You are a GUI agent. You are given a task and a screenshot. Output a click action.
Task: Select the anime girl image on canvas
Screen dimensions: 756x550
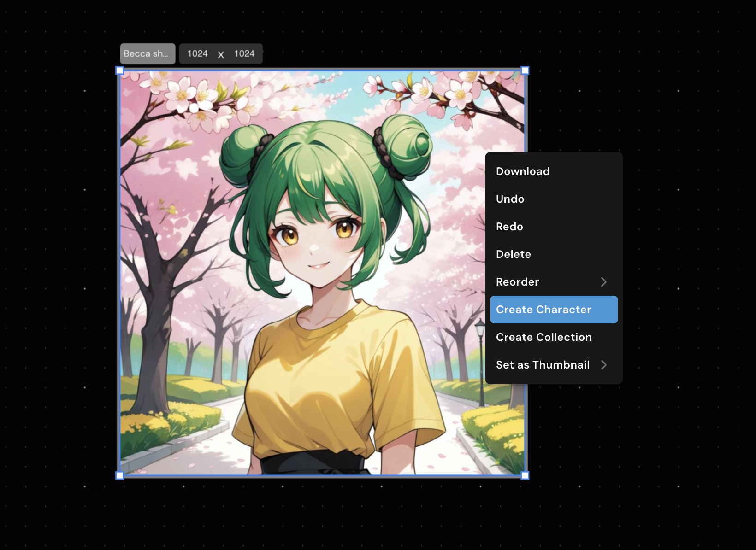(300, 276)
